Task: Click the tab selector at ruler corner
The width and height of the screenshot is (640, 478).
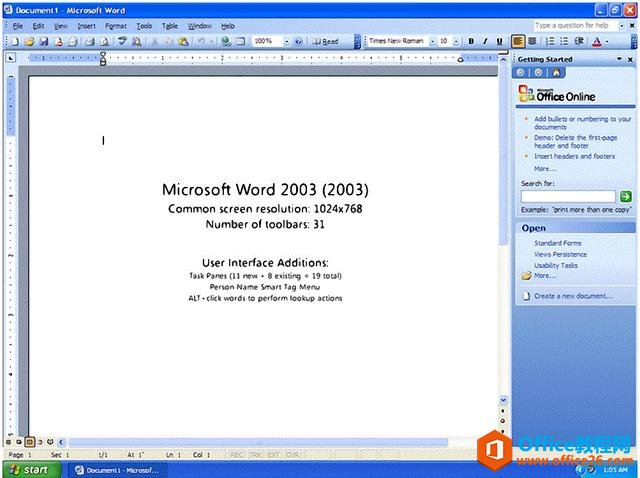Action: click(x=11, y=58)
